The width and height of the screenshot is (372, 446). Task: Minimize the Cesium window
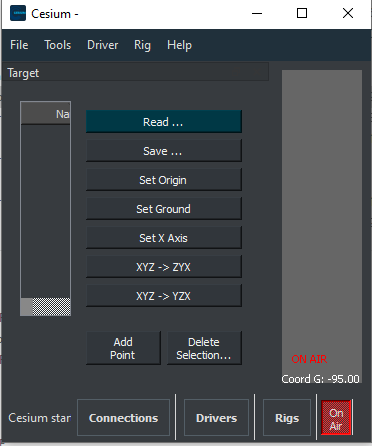[257, 14]
